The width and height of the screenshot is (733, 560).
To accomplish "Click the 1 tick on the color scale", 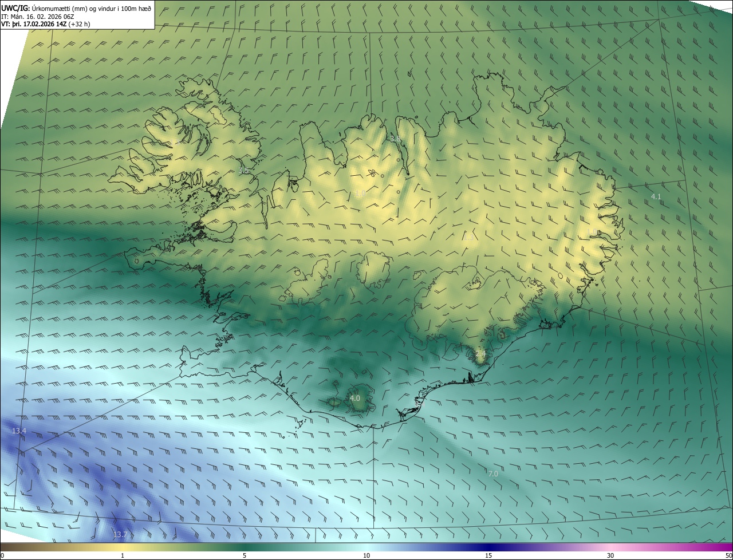I will (123, 555).
